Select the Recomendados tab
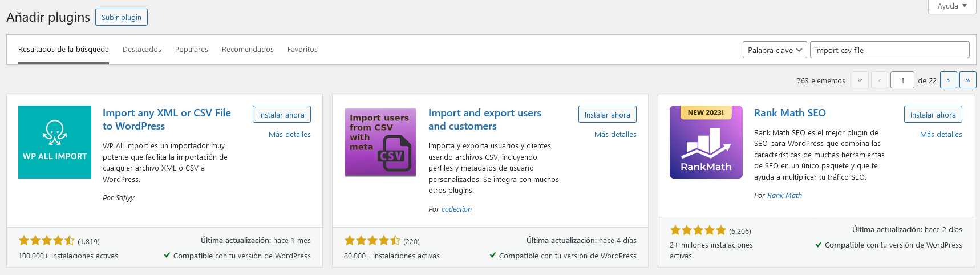This screenshot has width=980, height=275. coord(248,50)
